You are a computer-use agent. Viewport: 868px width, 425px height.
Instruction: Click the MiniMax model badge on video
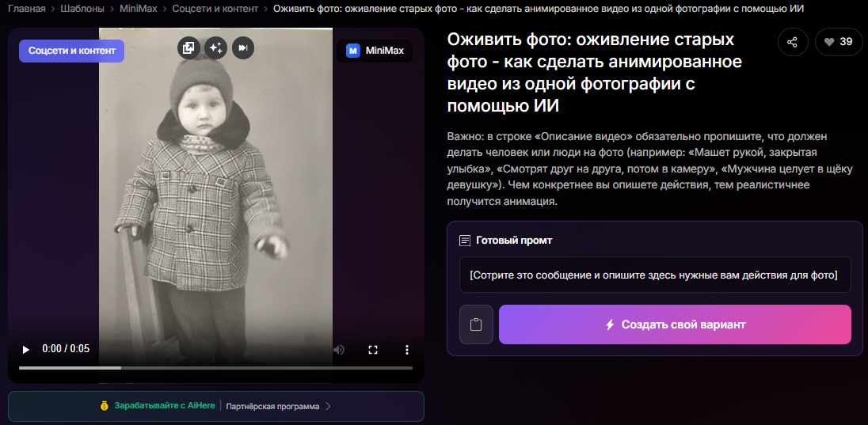click(375, 51)
